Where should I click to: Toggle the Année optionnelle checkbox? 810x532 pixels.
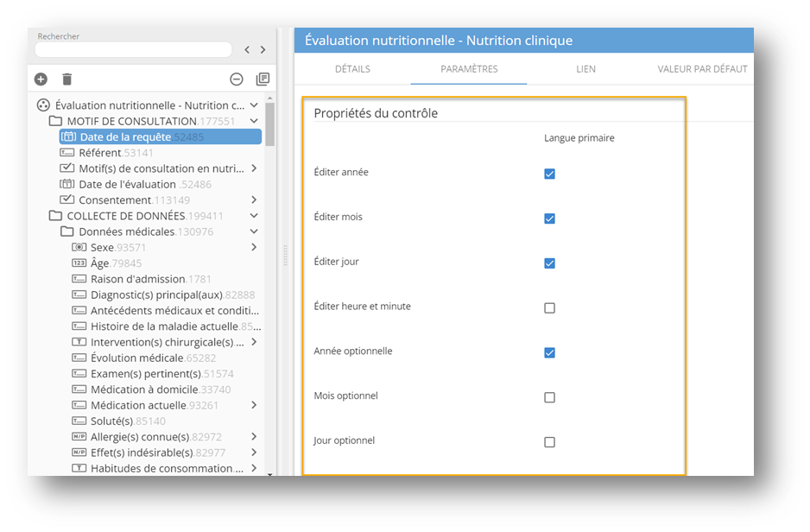click(549, 353)
